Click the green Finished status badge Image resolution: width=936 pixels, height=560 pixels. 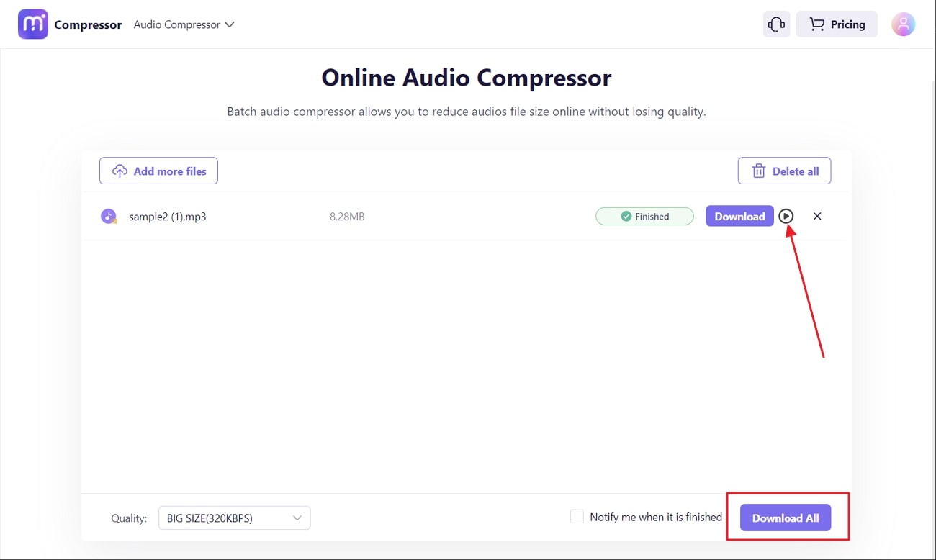tap(644, 216)
